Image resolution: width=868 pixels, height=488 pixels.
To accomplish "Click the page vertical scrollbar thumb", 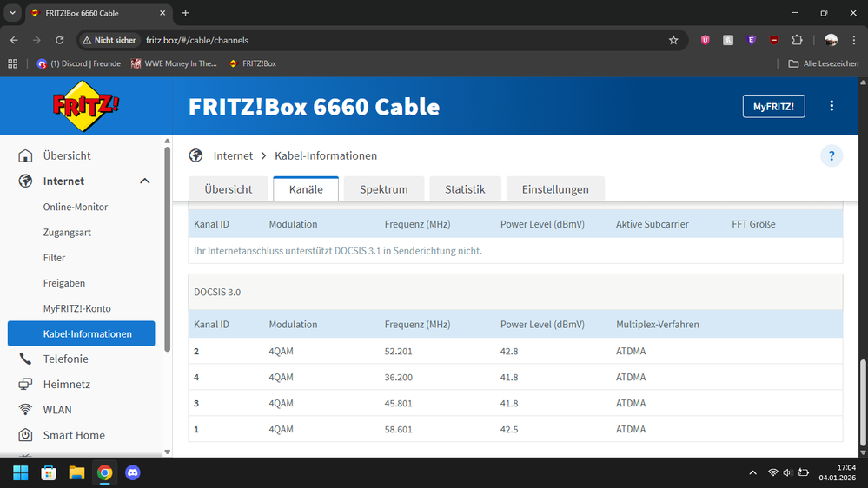I will pyautogui.click(x=863, y=403).
